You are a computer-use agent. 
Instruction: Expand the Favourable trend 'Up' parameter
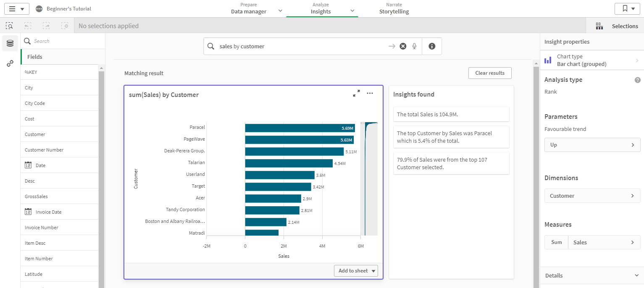pyautogui.click(x=592, y=145)
